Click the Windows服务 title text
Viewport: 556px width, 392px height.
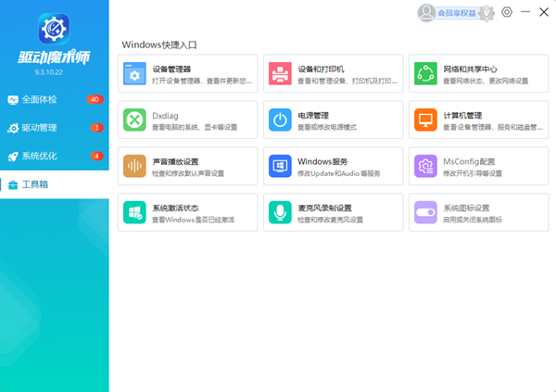(x=322, y=162)
